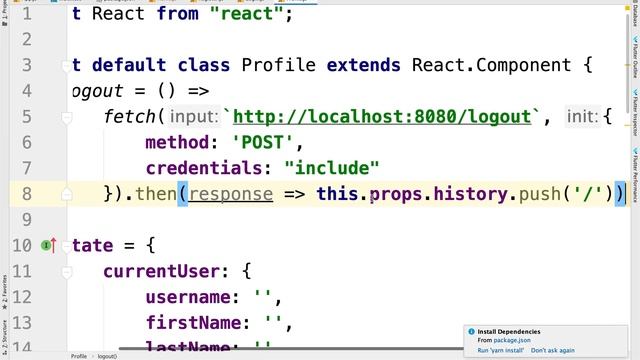Viewport: 640px width, 360px height.
Task: Click the 'Profile' class name on line 3
Action: pos(278,65)
